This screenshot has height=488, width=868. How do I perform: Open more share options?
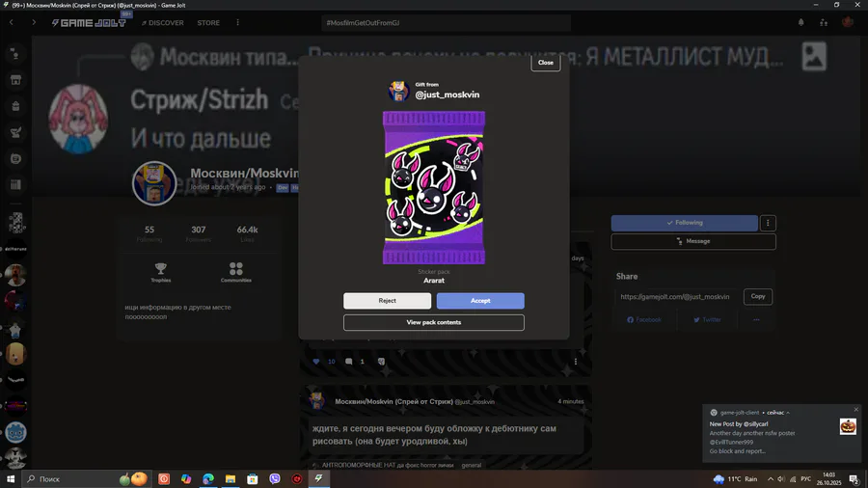[x=756, y=319]
